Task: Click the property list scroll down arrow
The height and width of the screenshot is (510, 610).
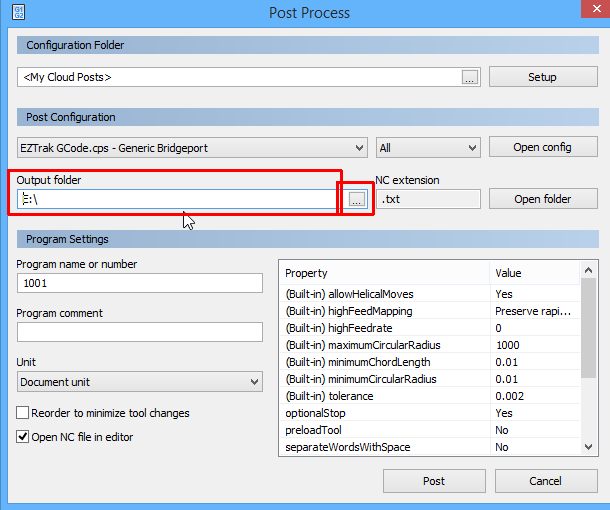Action: [589, 447]
